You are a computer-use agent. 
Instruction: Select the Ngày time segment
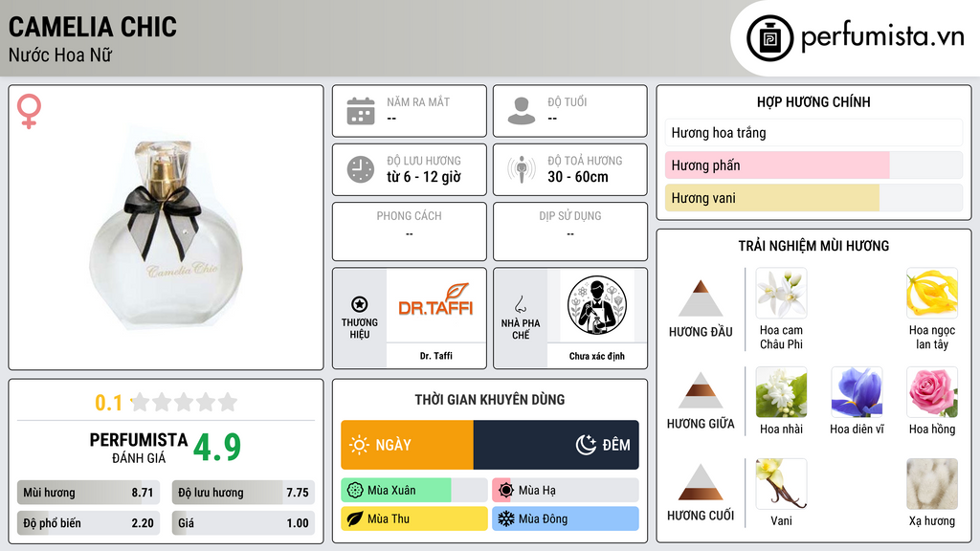tap(407, 445)
